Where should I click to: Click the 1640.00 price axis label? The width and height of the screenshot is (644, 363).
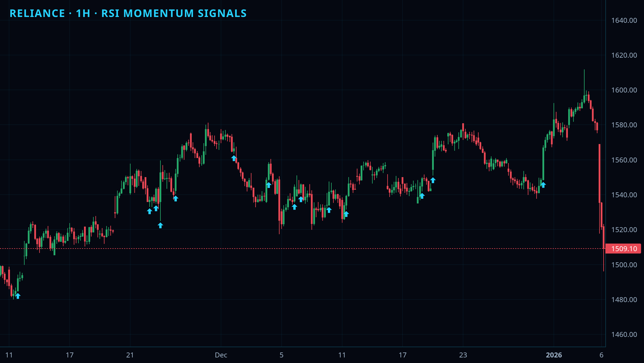tap(624, 20)
